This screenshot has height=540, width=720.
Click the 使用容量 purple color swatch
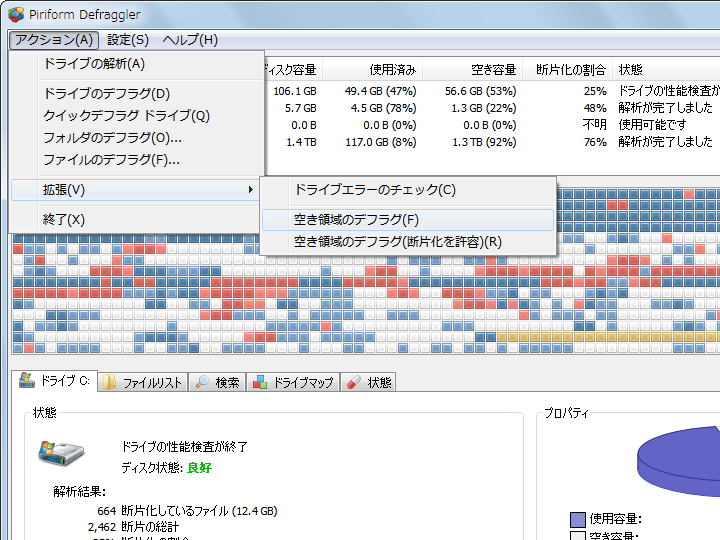coord(578,519)
